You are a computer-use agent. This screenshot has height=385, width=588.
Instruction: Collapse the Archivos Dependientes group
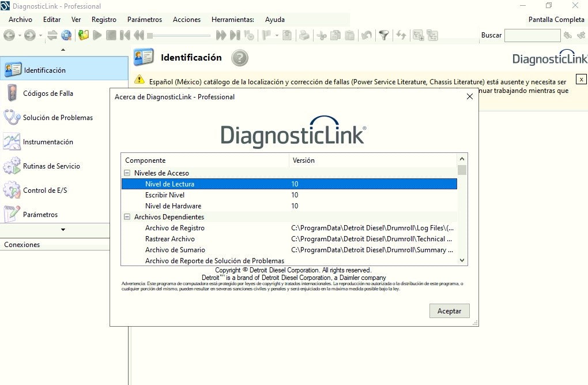click(x=127, y=216)
